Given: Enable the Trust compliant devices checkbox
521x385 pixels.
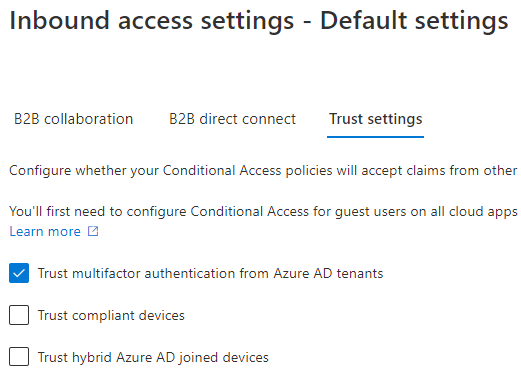Looking at the screenshot, I should [x=19, y=315].
